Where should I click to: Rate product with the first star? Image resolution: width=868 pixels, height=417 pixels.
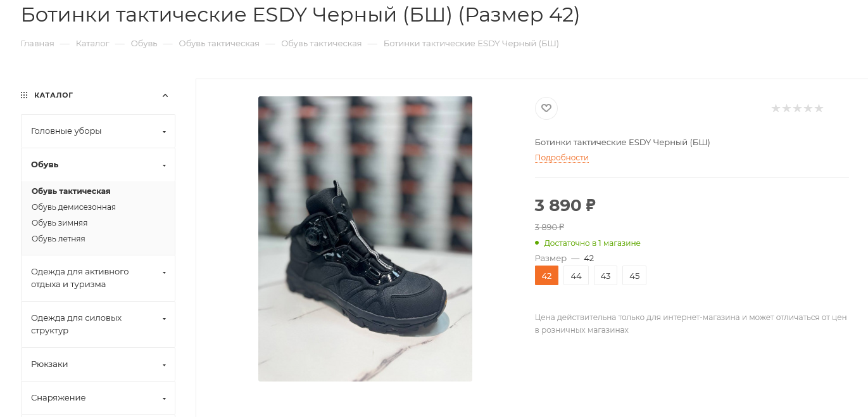(776, 108)
